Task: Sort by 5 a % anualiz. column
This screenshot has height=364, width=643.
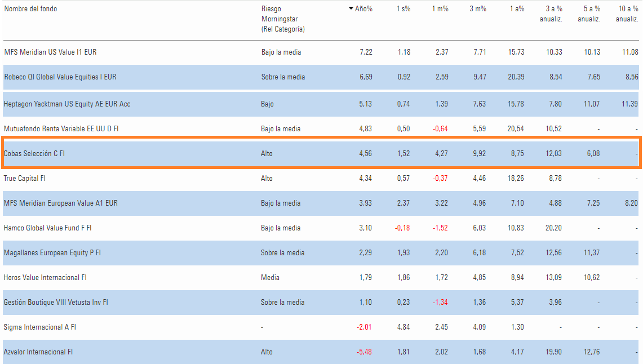Action: tap(589, 14)
